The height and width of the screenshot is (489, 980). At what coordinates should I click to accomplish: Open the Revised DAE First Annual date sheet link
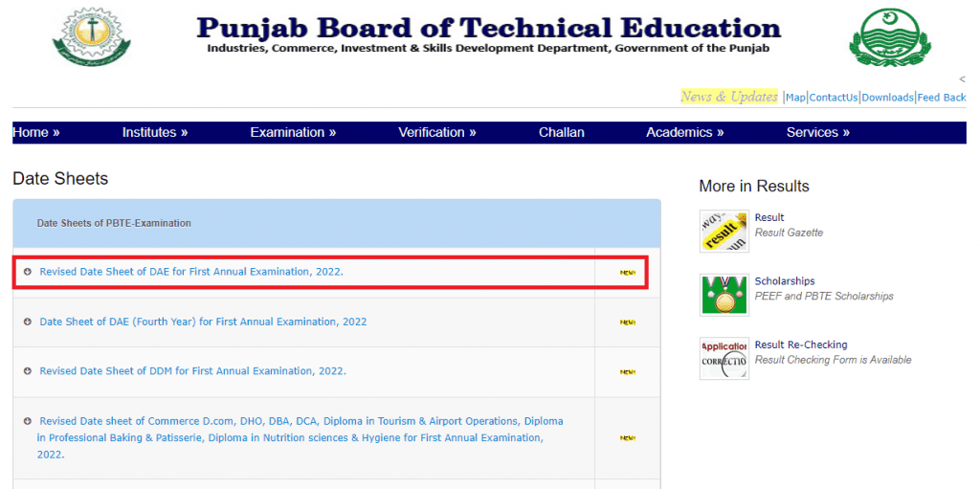click(191, 272)
